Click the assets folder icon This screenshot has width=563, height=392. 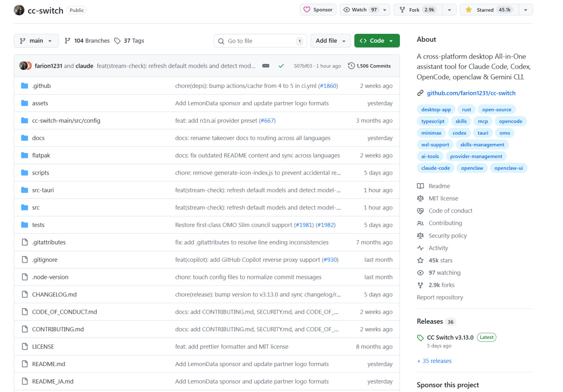[x=25, y=103]
